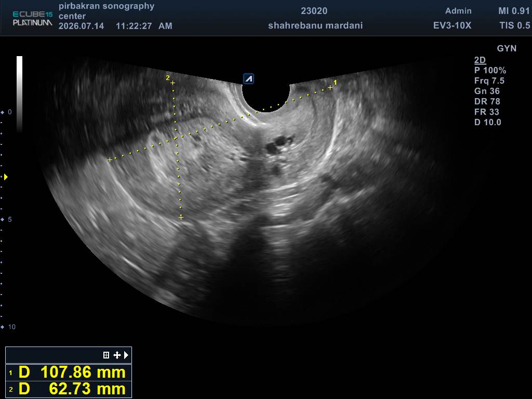Click the pirbakran sonography center title

(106, 11)
